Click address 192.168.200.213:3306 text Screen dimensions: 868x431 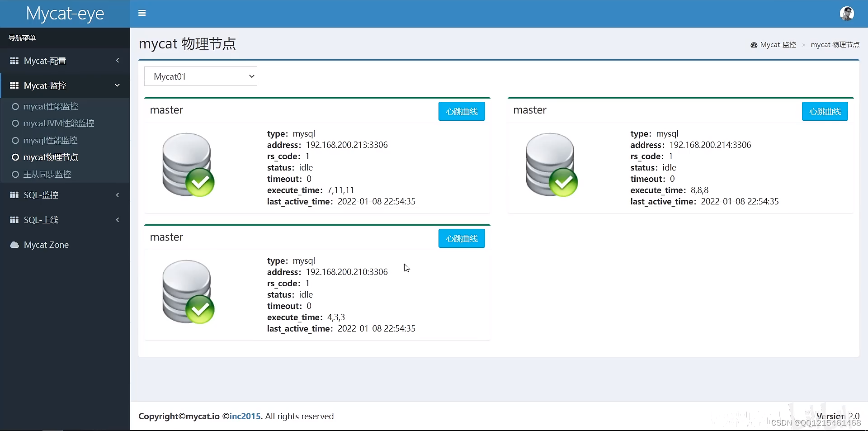[x=347, y=145]
